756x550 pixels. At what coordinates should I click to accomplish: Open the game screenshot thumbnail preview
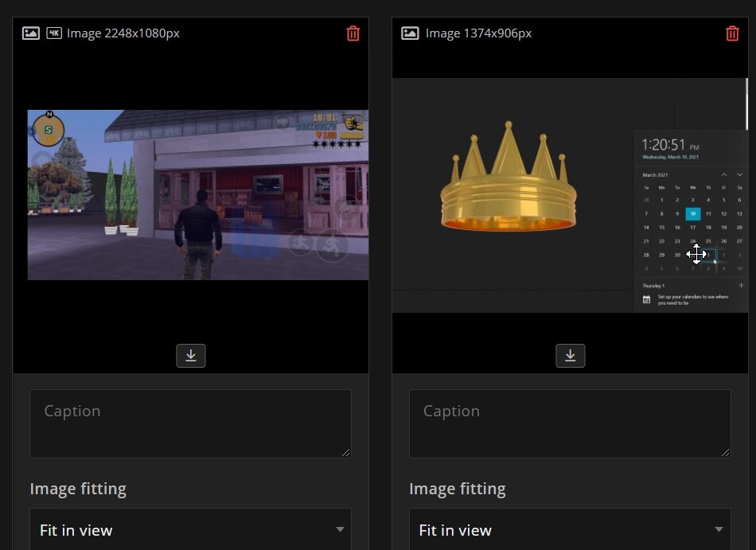[x=197, y=195]
